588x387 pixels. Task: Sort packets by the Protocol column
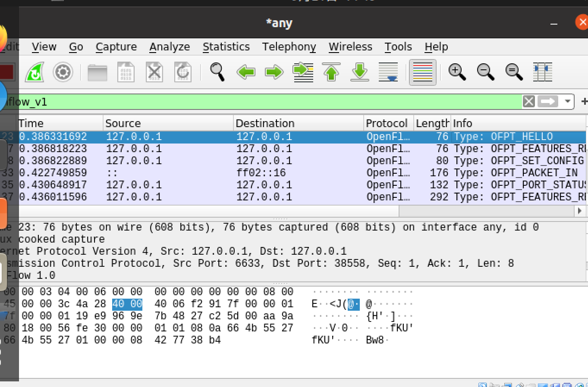coord(389,123)
